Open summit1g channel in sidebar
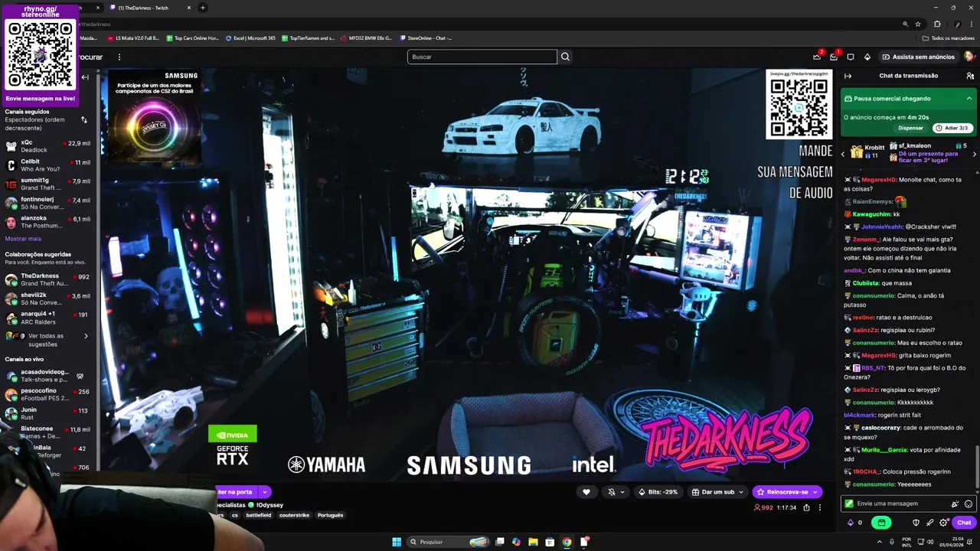This screenshot has width=980, height=551. [x=47, y=184]
